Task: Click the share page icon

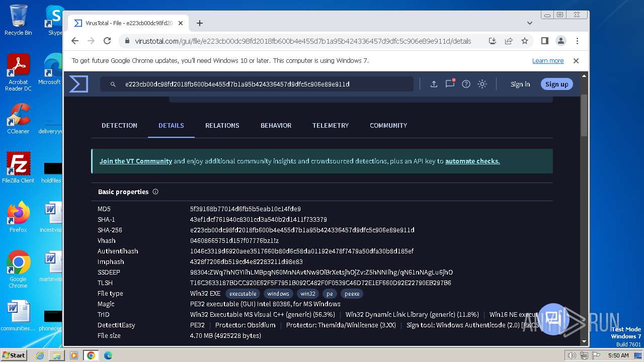Action: pos(509,41)
